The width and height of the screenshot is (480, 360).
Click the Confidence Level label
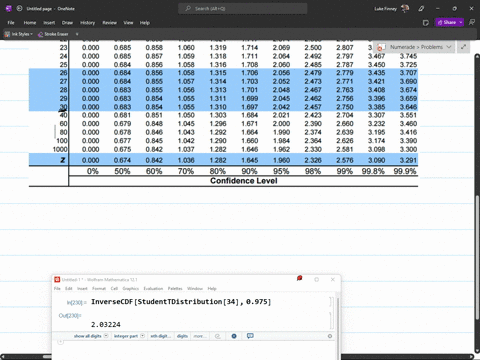[244, 181]
